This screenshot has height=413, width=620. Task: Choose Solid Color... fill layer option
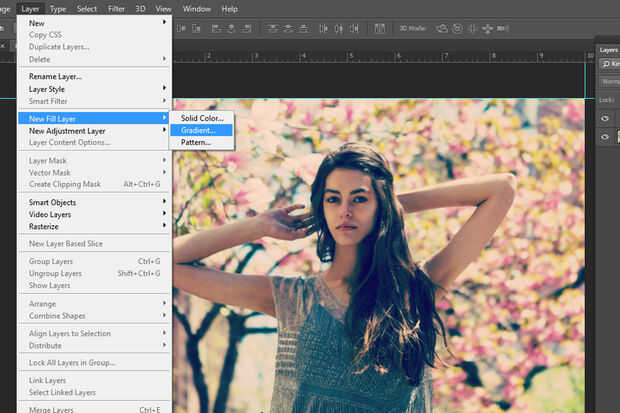click(204, 118)
